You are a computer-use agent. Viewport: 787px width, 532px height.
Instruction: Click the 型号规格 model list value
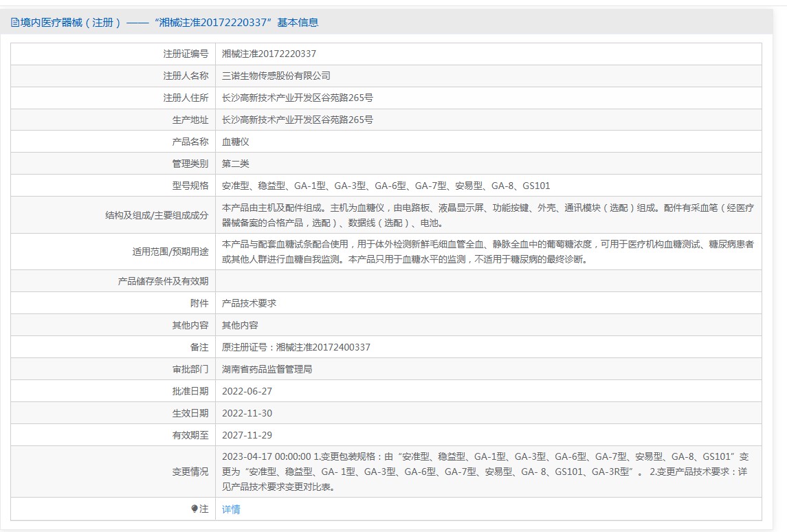(x=386, y=186)
